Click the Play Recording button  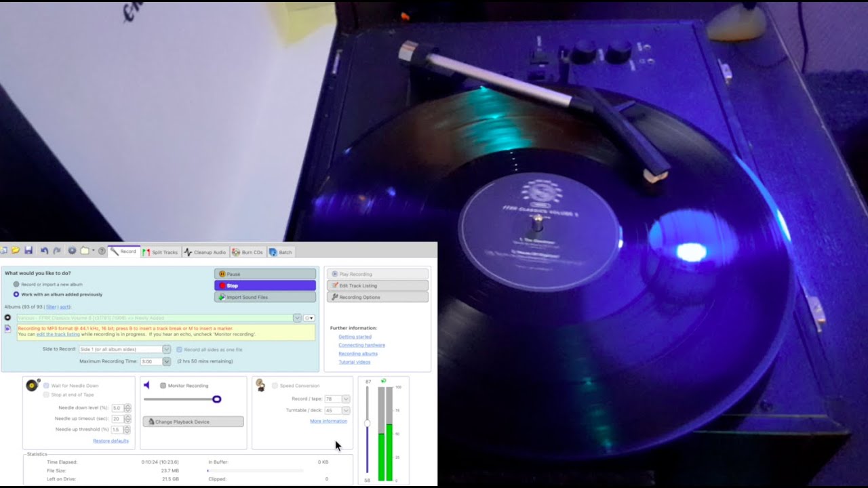(x=378, y=274)
